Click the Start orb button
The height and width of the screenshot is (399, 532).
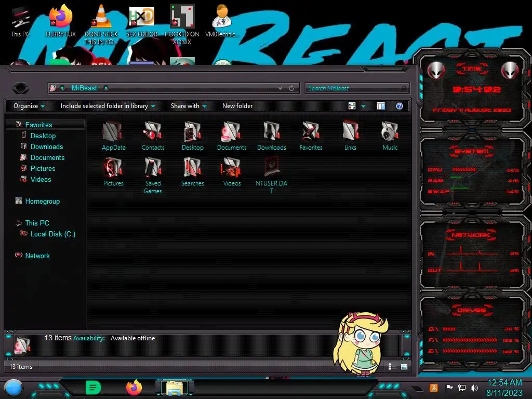[14, 388]
